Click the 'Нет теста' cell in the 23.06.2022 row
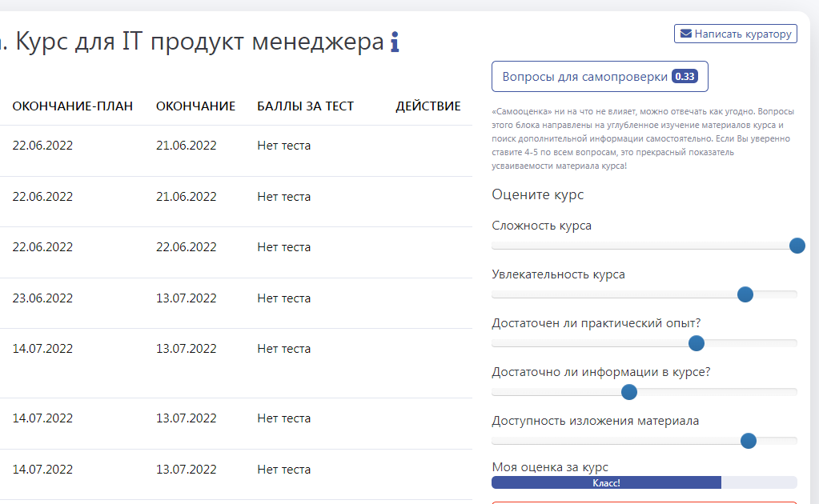This screenshot has height=504, width=819. (283, 298)
